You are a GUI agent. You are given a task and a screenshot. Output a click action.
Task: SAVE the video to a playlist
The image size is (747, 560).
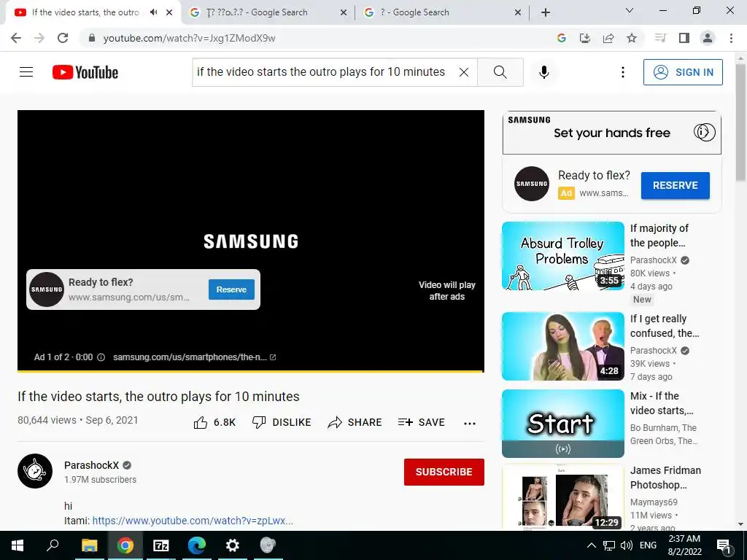coord(421,422)
